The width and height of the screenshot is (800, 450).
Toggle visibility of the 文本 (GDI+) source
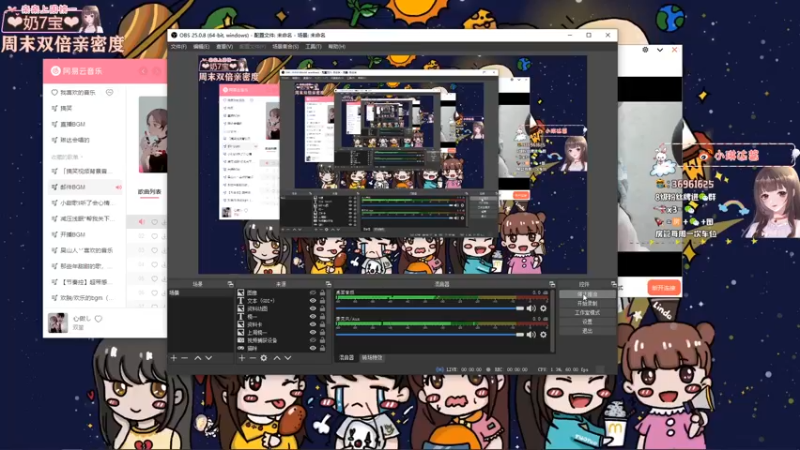pyautogui.click(x=313, y=301)
